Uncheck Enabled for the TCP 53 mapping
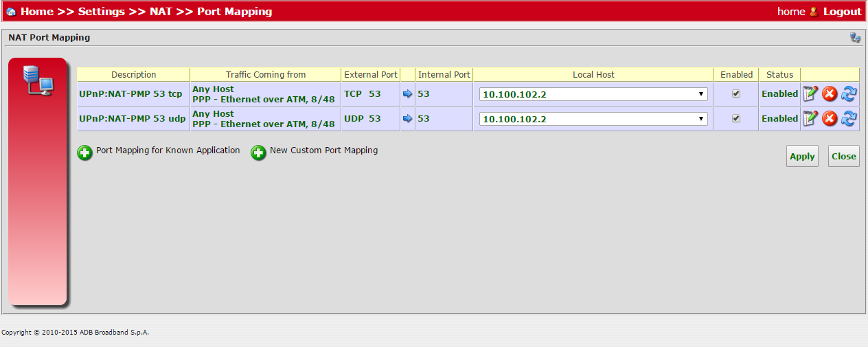 pos(736,94)
